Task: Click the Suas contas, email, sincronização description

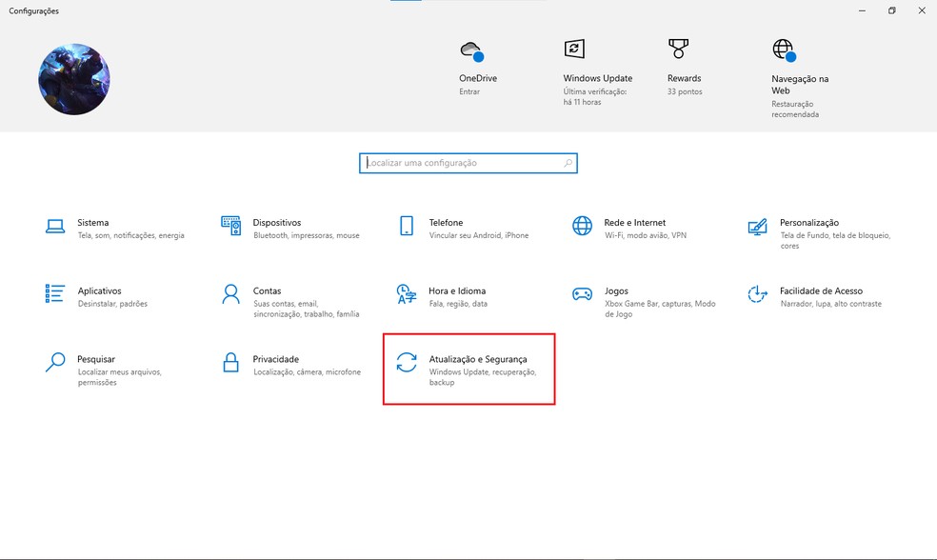Action: tap(306, 309)
